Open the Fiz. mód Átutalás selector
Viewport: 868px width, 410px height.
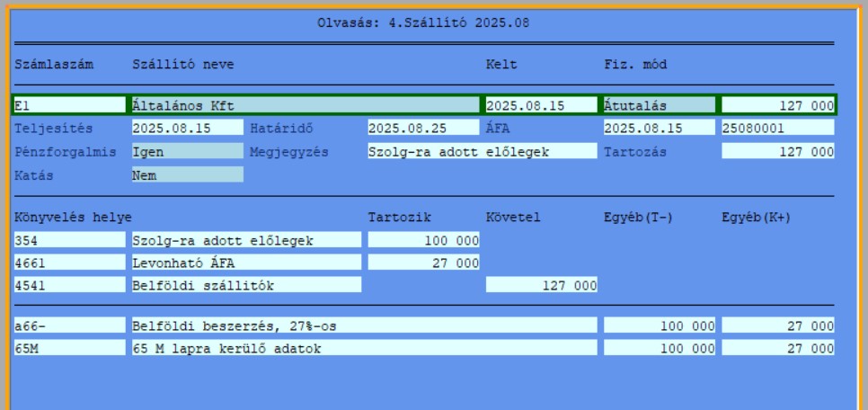tap(659, 105)
